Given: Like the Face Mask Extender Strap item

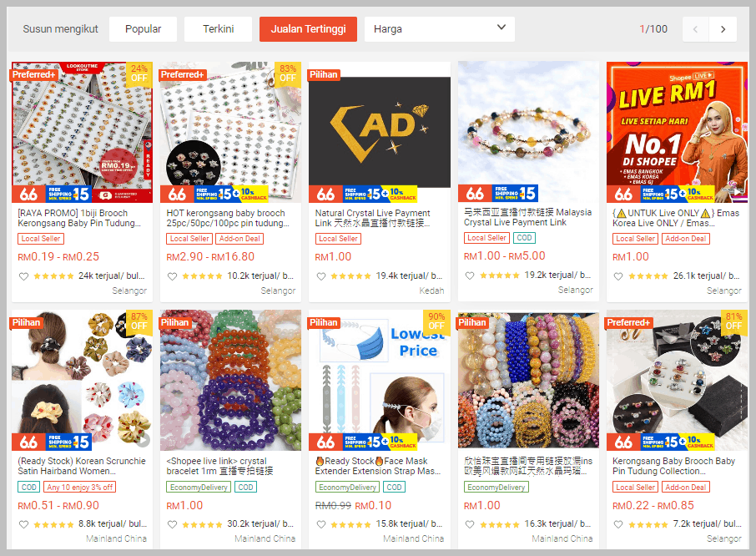Looking at the screenshot, I should [x=320, y=524].
